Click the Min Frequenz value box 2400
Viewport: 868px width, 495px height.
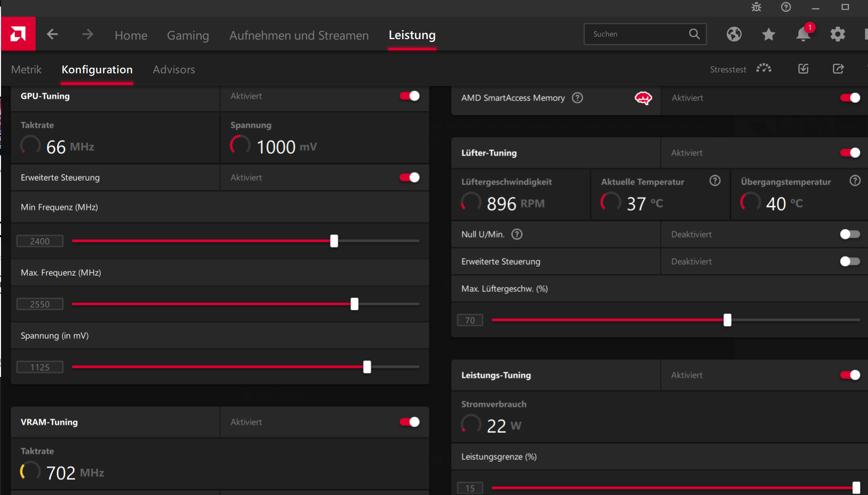[40, 241]
